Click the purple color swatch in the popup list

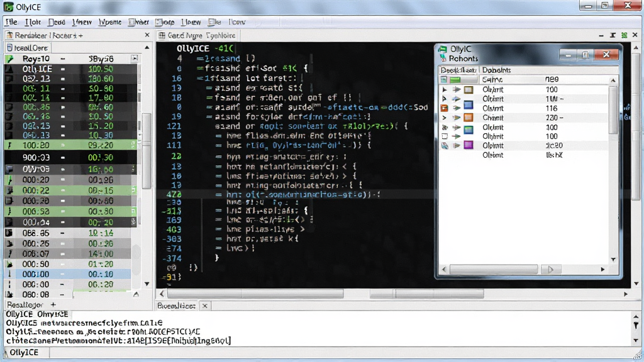tap(469, 145)
